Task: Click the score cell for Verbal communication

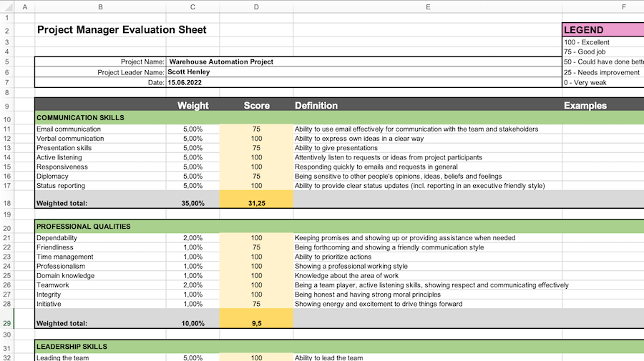Action: pos(256,139)
